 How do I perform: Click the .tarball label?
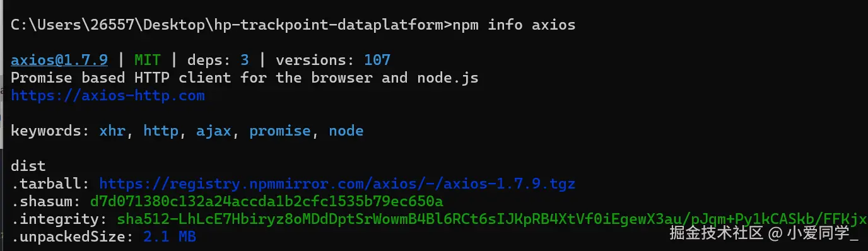(50, 184)
